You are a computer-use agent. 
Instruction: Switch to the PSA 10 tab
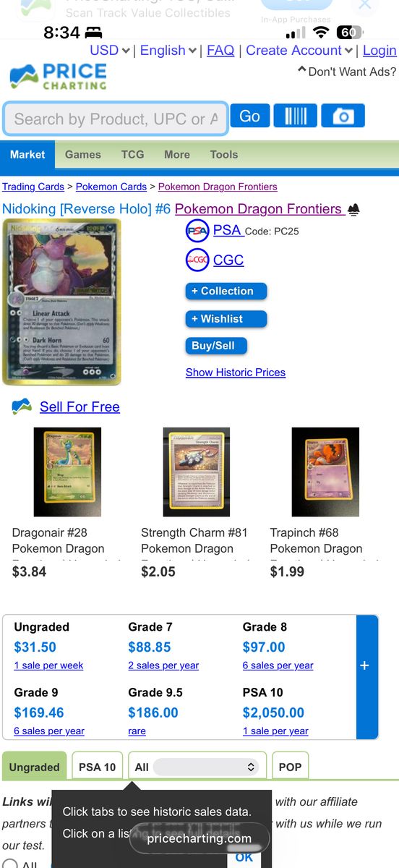(97, 767)
